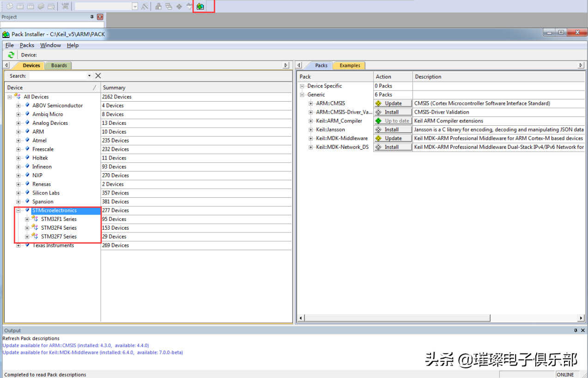The width and height of the screenshot is (588, 378).
Task: Expand the Keil::MDK-Middleware pack entry
Action: [311, 138]
